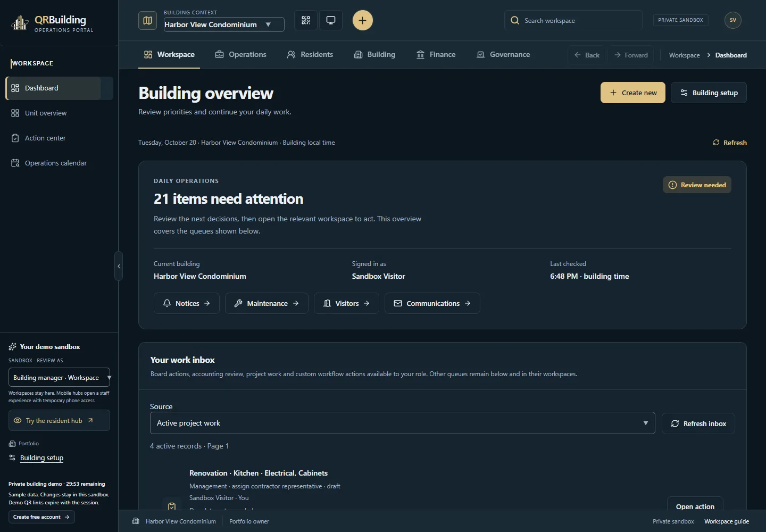Select the Governance tab

[503, 54]
